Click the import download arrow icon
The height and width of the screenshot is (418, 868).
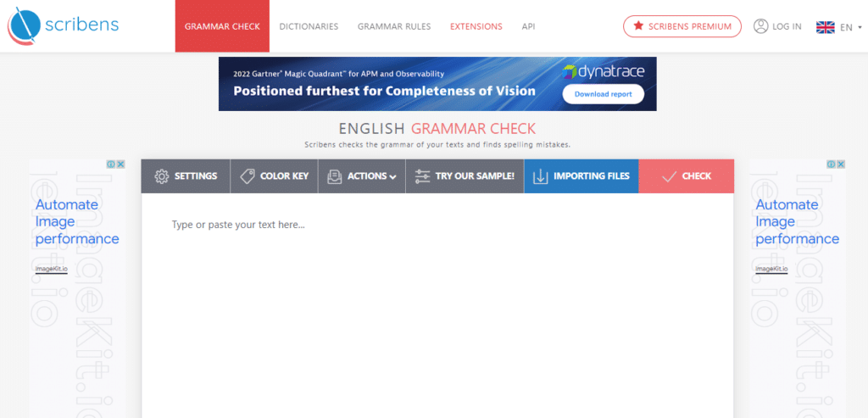(x=540, y=176)
